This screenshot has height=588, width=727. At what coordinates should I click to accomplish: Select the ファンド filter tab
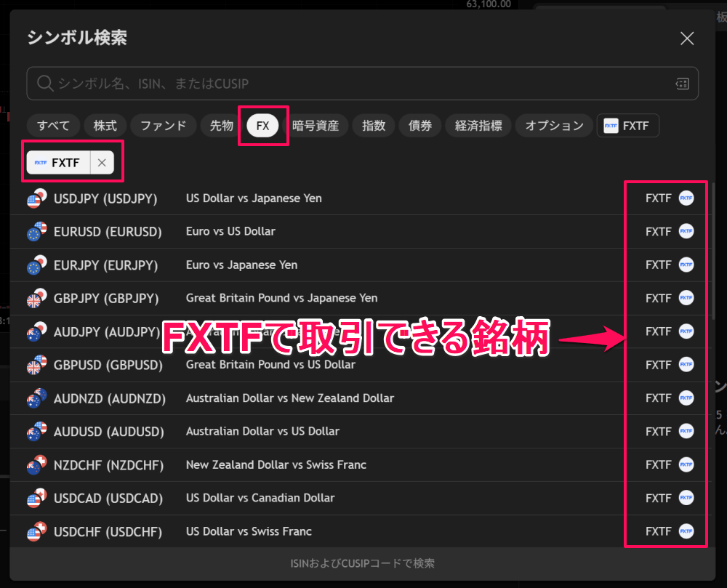[x=163, y=126]
